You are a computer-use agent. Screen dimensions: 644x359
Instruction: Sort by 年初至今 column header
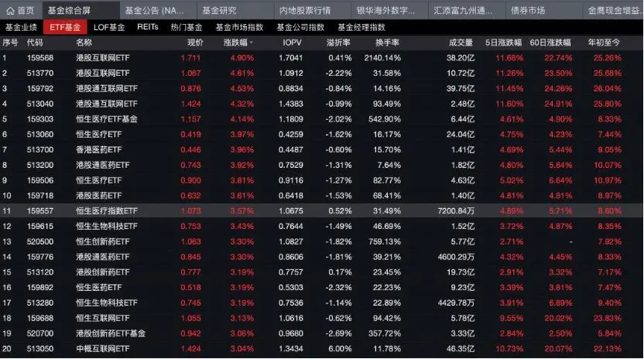click(x=604, y=42)
